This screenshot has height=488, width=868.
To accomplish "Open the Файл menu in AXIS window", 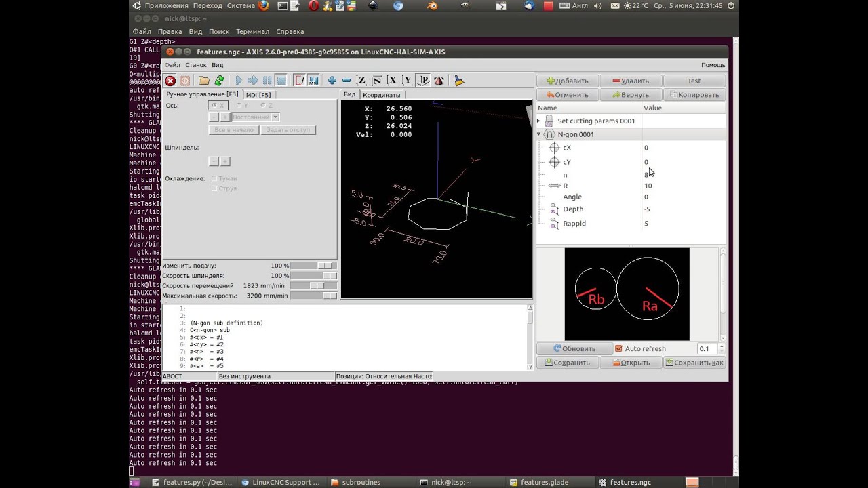I will [172, 65].
